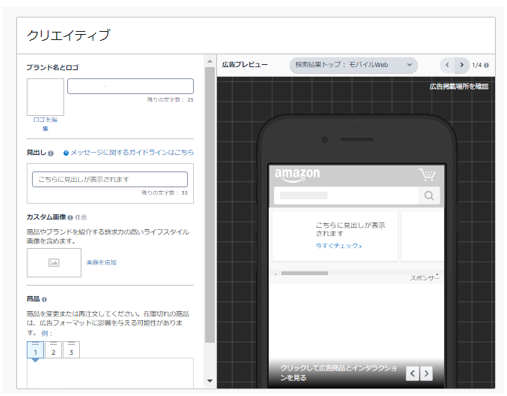Screen dimensions: 507x396
Task: Go to next ad preview
Action: tap(462, 65)
